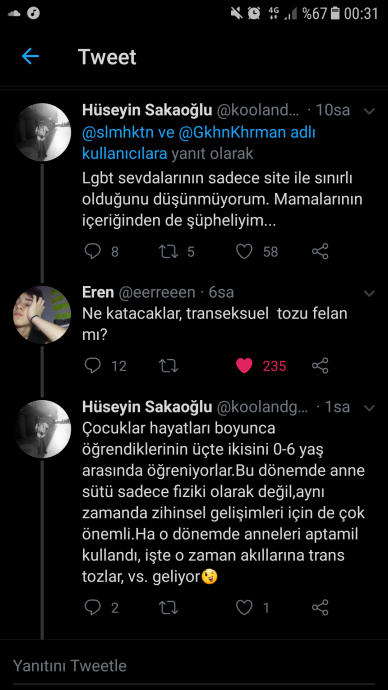Open the options chevron on the 10sa tweet

pyautogui.click(x=370, y=111)
